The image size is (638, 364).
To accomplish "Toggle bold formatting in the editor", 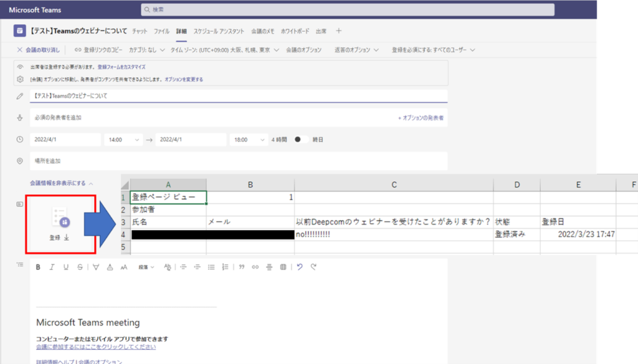I will point(38,267).
